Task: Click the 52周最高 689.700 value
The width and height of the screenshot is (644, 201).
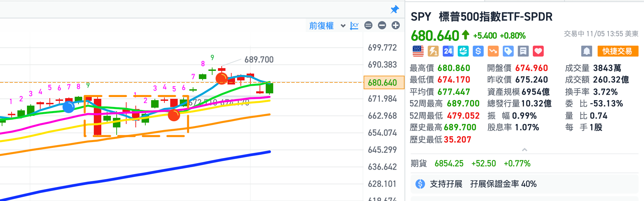Action: pyautogui.click(x=463, y=104)
